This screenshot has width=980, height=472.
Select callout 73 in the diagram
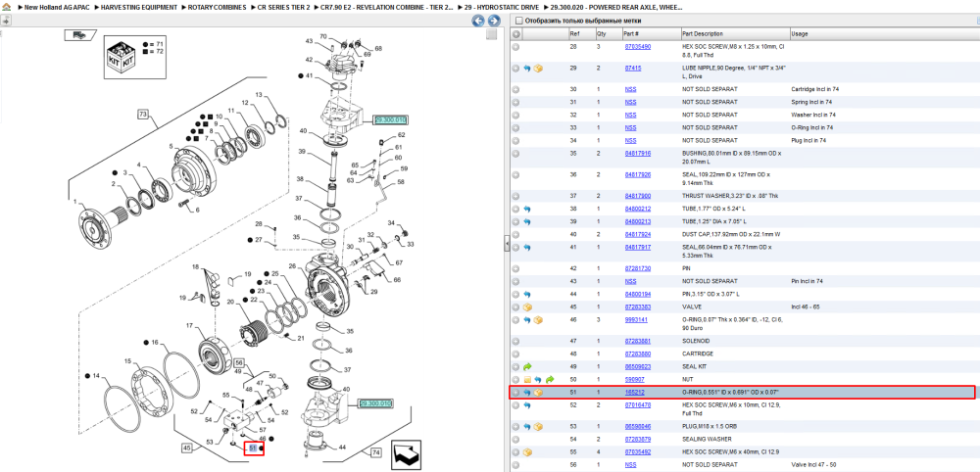point(143,114)
